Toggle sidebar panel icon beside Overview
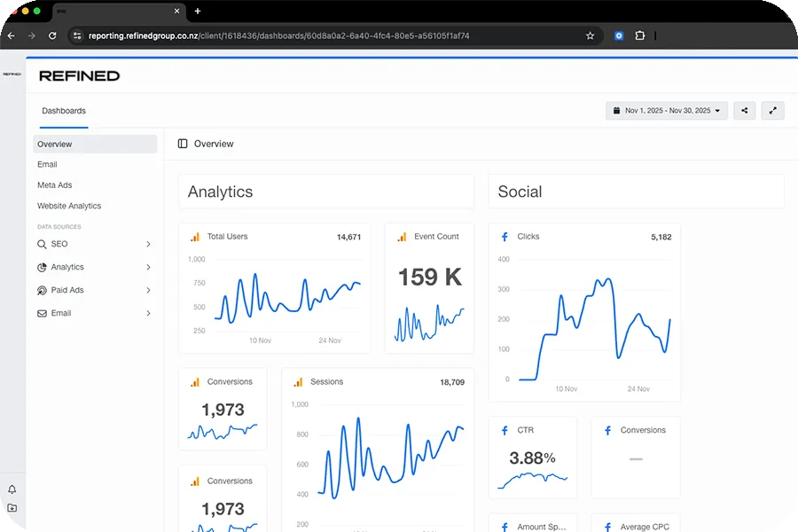The height and width of the screenshot is (532, 798). [183, 144]
